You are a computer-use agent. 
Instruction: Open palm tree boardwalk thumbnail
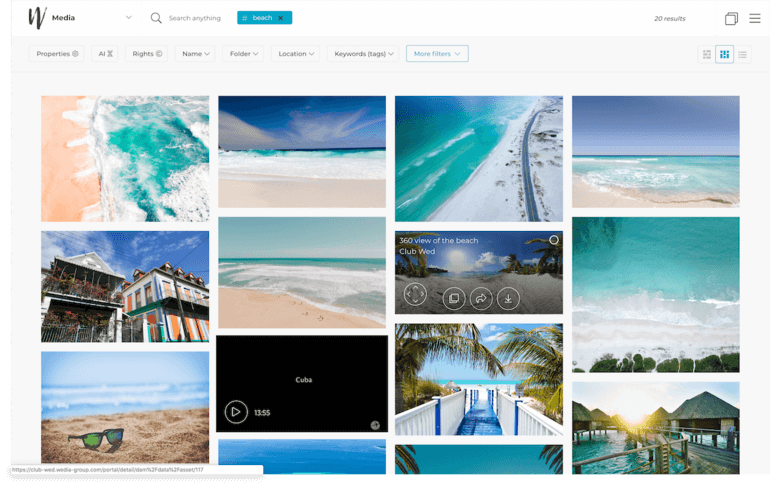[479, 379]
